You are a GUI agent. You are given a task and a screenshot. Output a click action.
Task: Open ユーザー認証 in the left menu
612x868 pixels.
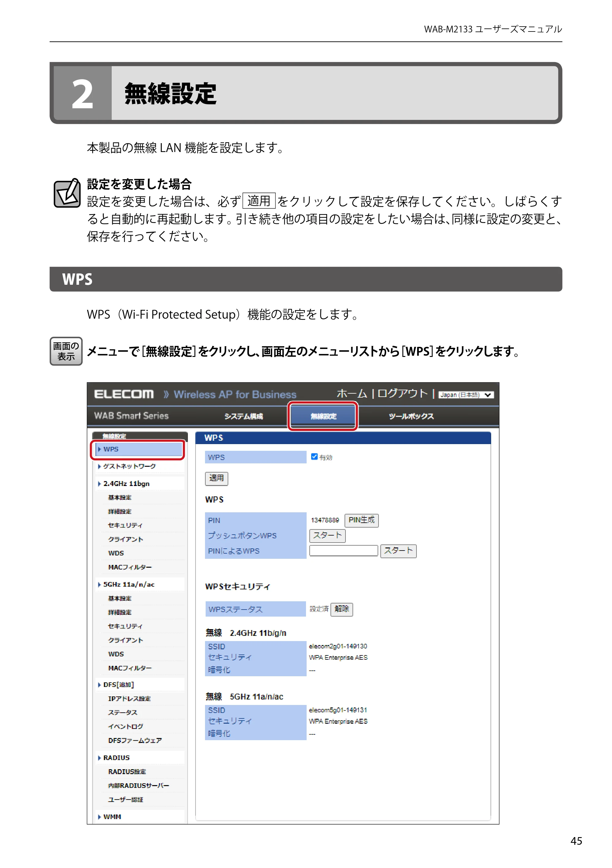click(x=125, y=799)
